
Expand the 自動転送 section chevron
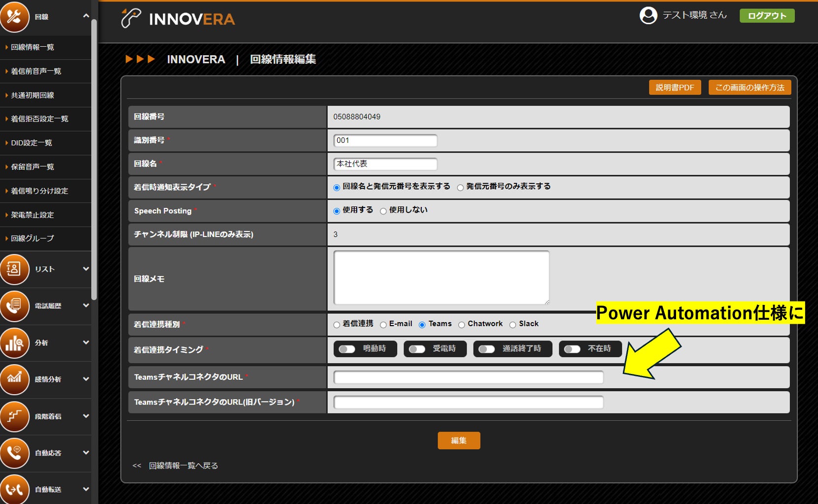pos(86,489)
